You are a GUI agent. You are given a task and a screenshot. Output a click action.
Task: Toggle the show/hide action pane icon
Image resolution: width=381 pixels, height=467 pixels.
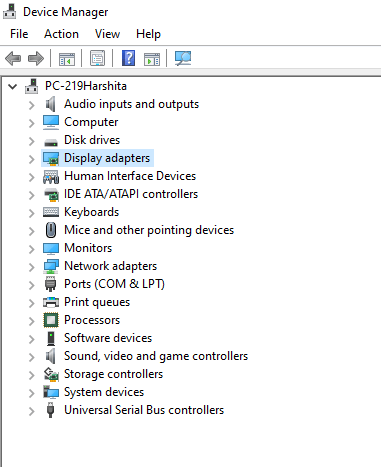coord(152,59)
